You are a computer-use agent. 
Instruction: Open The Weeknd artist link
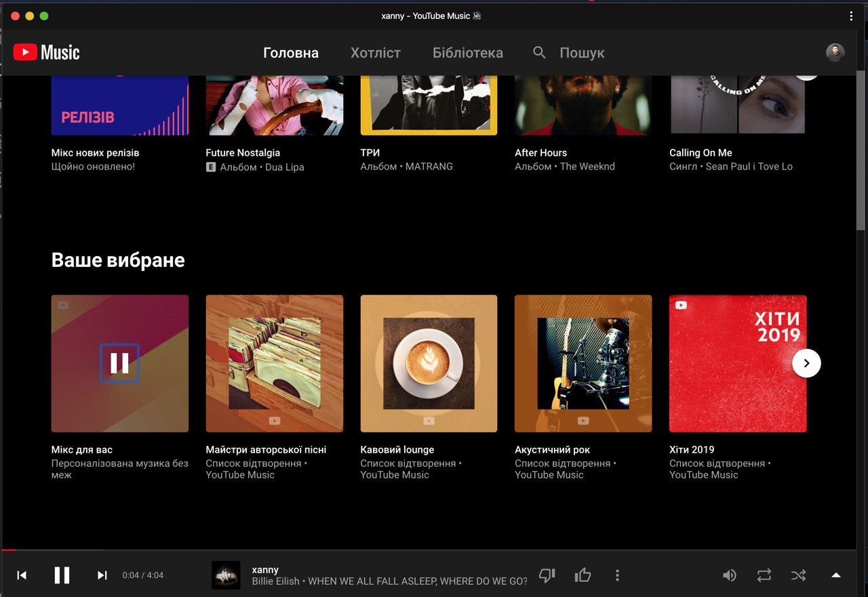(587, 166)
